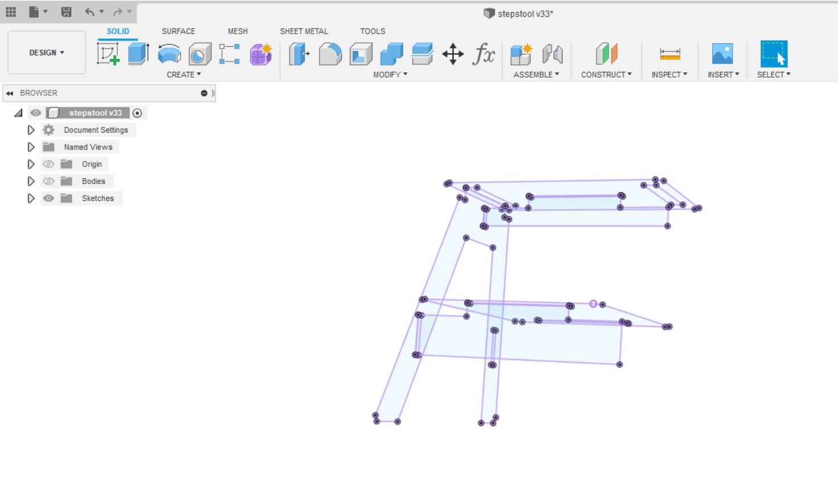Image resolution: width=838 pixels, height=504 pixels.
Task: Expand the Sketches folder
Action: pyautogui.click(x=31, y=198)
